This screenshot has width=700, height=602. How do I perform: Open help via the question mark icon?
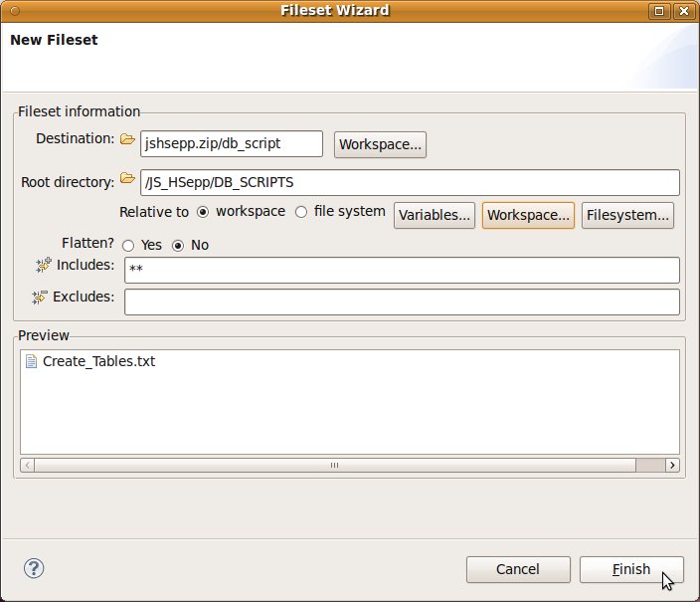[x=34, y=569]
